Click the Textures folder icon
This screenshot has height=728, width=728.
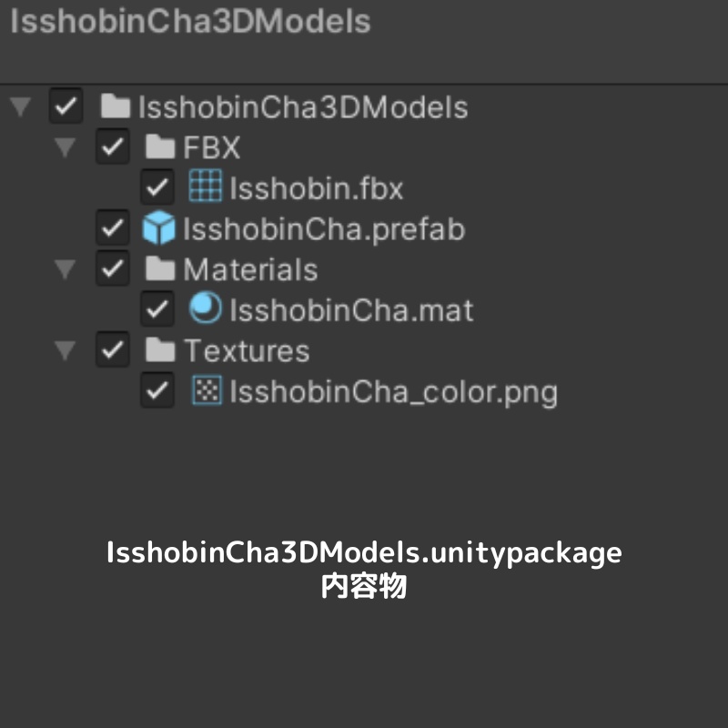click(160, 350)
